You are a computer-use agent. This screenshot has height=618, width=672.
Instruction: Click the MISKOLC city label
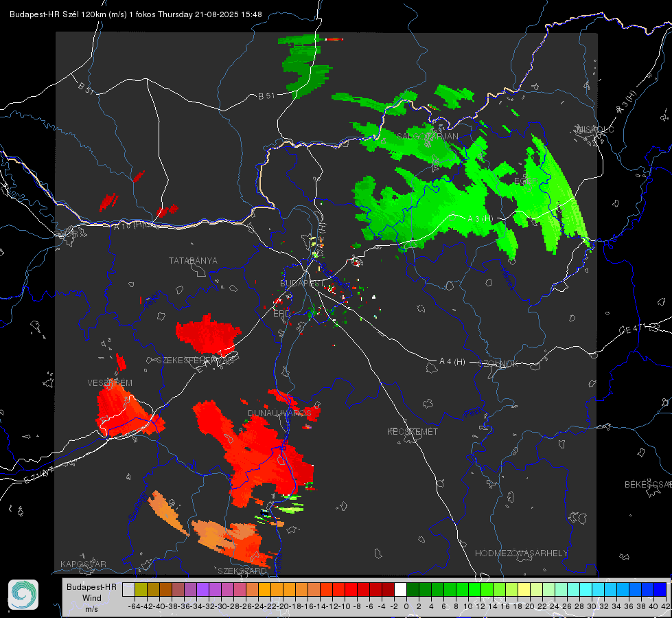coord(595,130)
